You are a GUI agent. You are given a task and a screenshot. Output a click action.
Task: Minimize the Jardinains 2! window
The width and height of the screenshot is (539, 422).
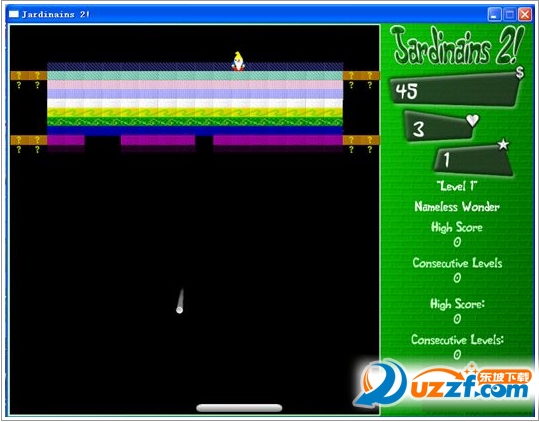[494, 14]
